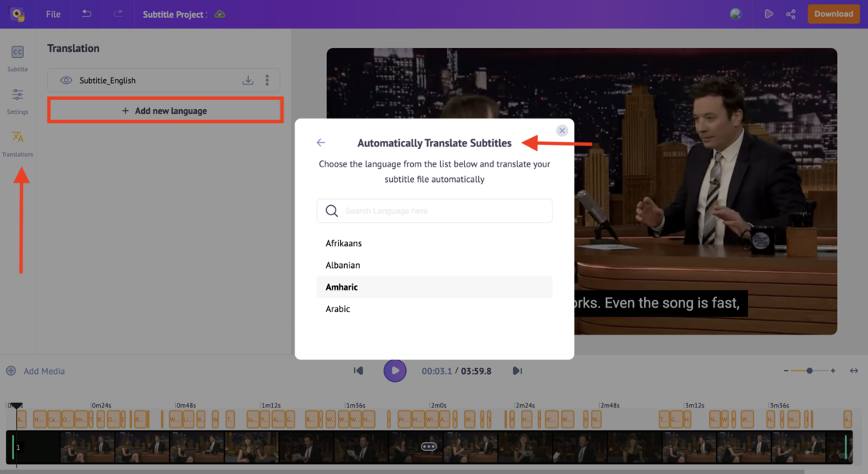Open the share options in the top bar

(x=790, y=14)
